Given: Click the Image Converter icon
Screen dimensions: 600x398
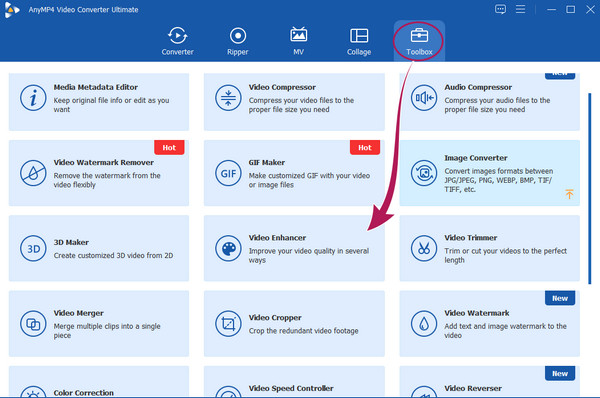Looking at the screenshot, I should click(x=424, y=173).
